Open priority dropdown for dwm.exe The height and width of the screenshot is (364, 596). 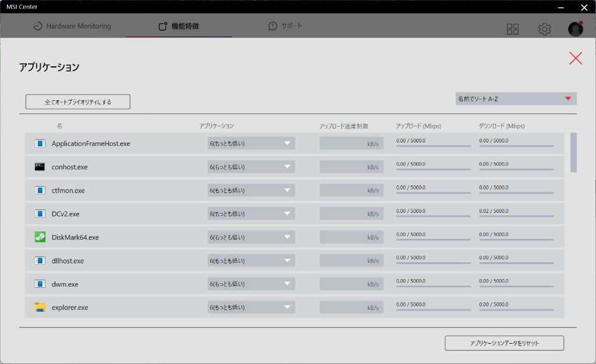click(x=251, y=284)
